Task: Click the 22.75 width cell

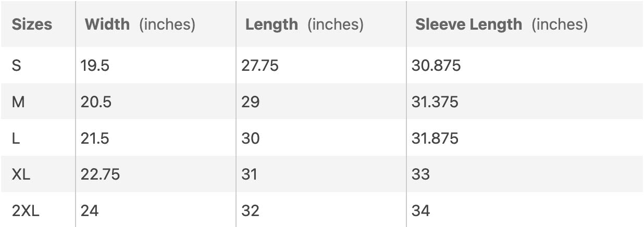Action: [x=100, y=174]
